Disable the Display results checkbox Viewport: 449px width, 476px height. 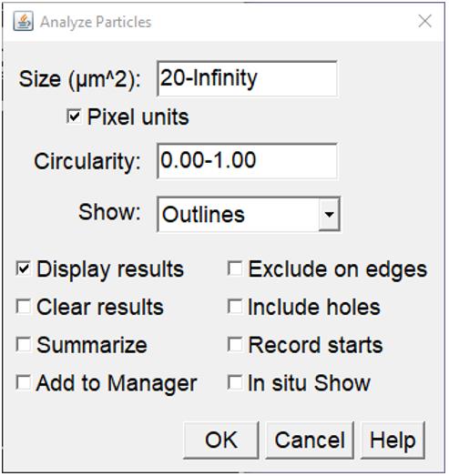coord(23,269)
